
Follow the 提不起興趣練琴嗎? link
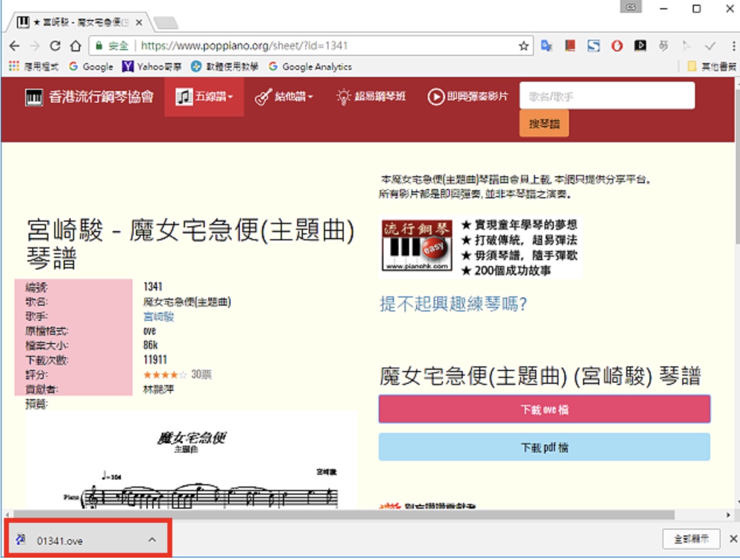(x=453, y=304)
